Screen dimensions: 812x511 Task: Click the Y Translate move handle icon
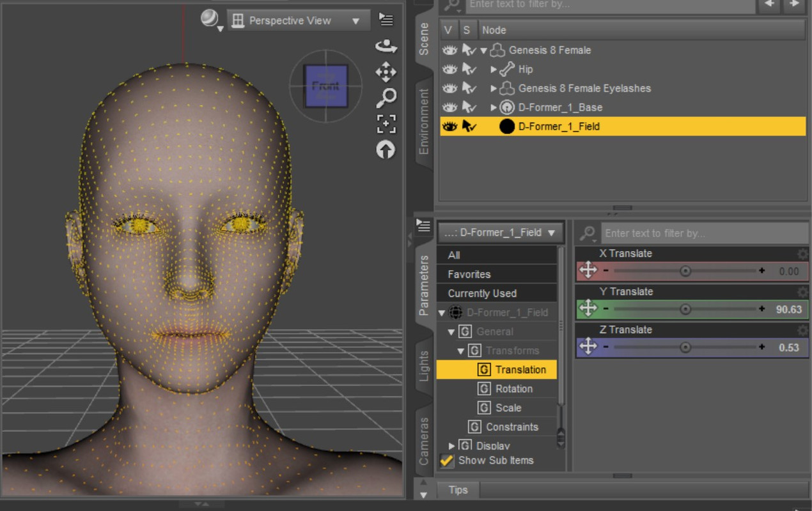588,309
